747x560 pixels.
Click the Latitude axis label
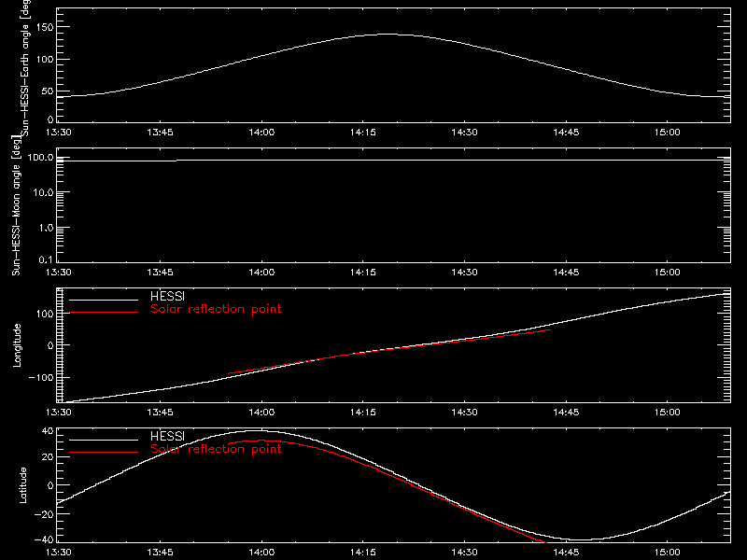pos(22,485)
